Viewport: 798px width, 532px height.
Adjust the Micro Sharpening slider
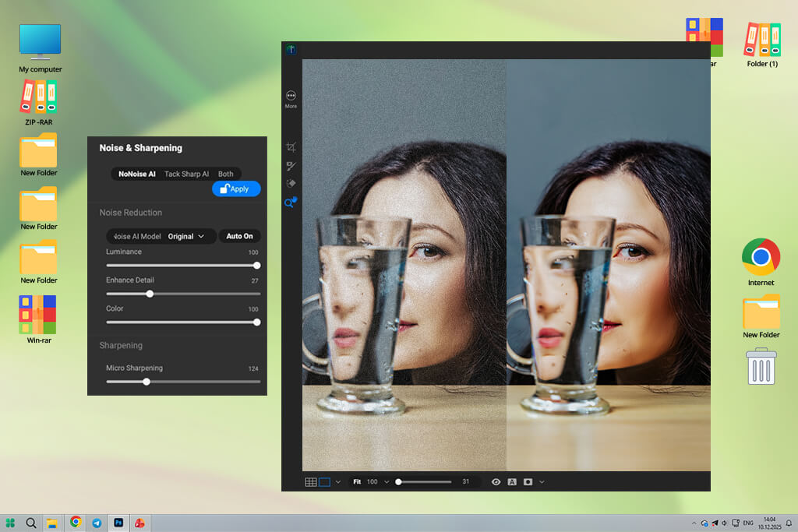click(x=183, y=382)
